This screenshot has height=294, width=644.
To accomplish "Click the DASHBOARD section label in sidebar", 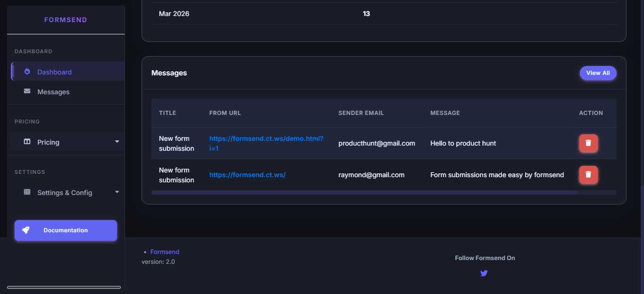I will [x=33, y=51].
